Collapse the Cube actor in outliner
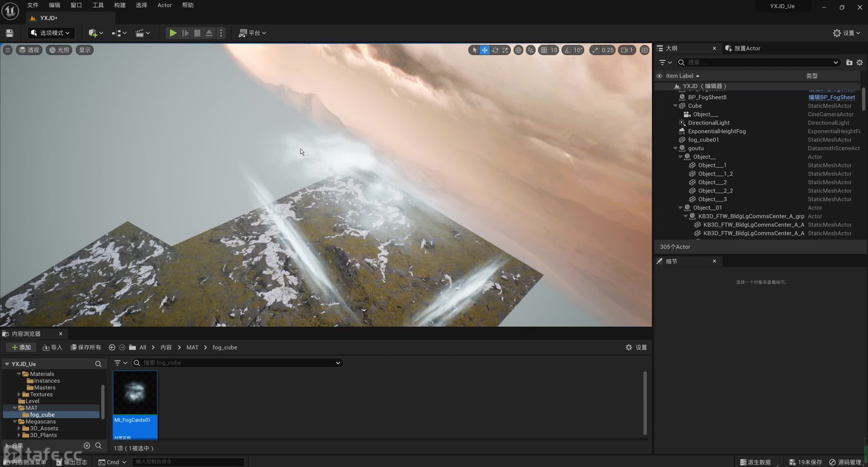This screenshot has height=467, width=868. (675, 106)
